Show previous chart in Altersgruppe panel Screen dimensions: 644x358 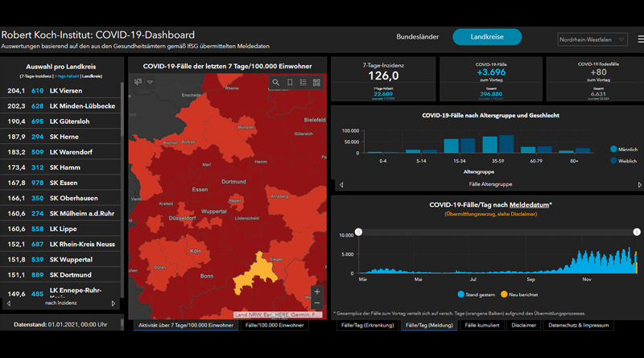point(341,185)
